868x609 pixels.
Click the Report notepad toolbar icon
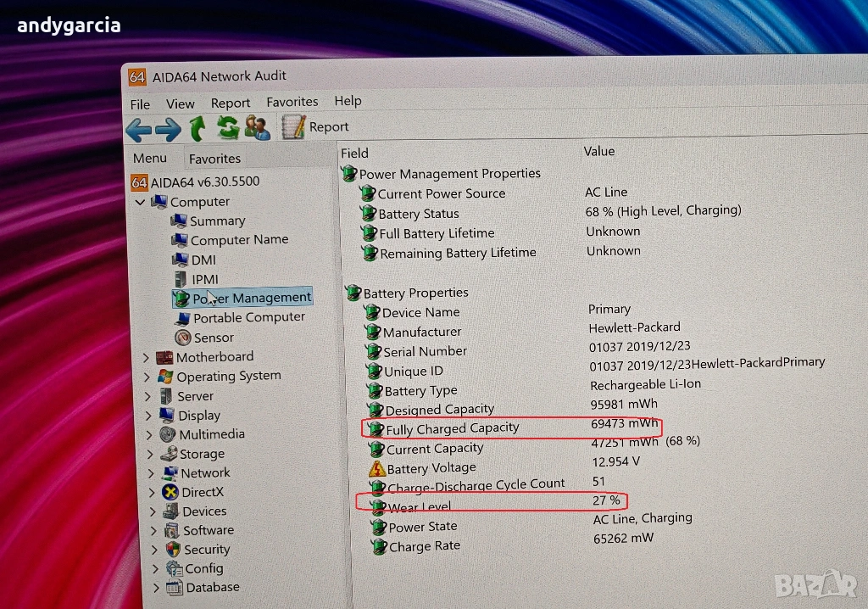click(x=293, y=127)
